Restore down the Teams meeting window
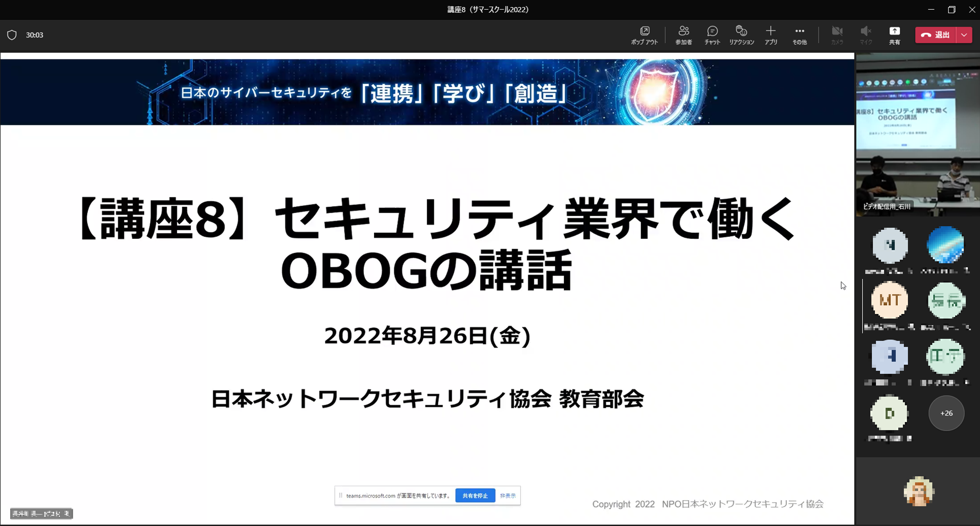 tap(952, 10)
